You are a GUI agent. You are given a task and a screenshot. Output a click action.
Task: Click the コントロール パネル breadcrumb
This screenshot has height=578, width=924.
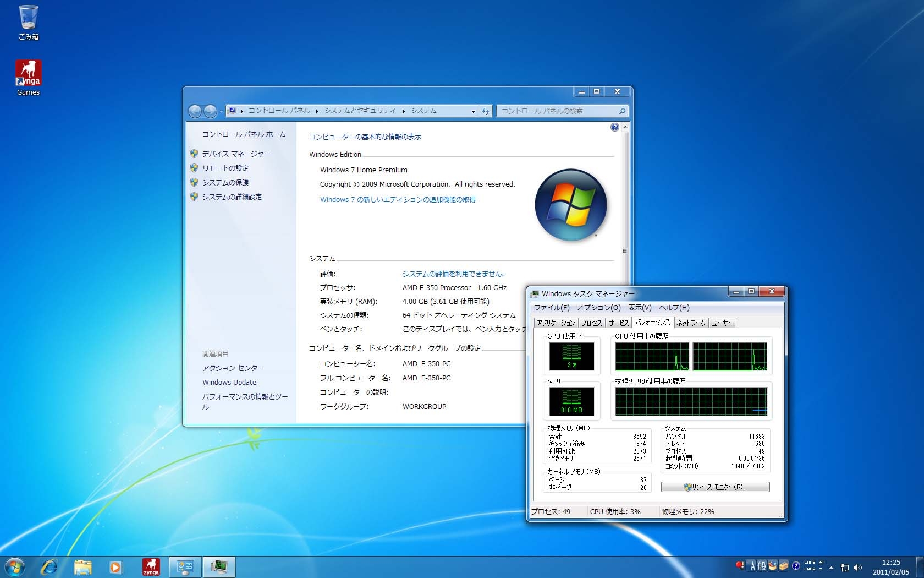(x=279, y=111)
